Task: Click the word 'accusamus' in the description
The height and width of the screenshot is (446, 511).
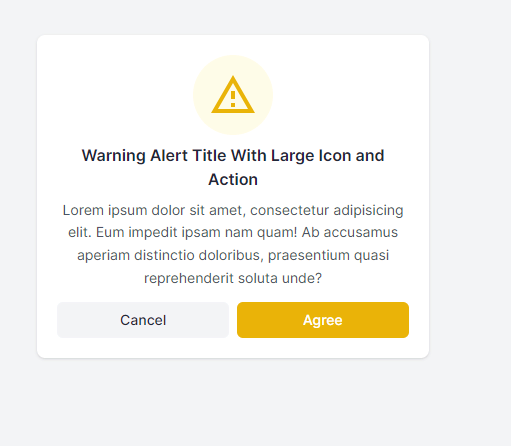Action: 361,232
